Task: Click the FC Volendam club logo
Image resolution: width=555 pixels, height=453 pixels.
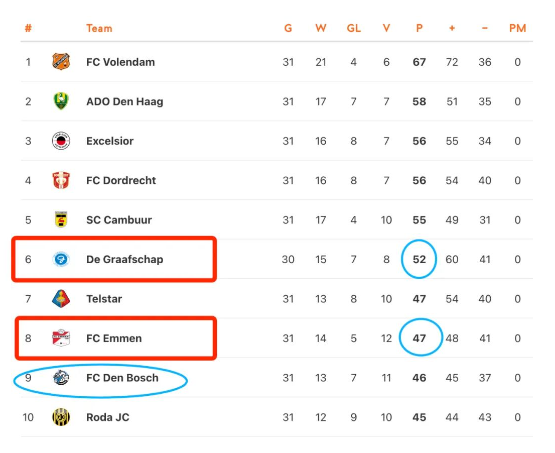Action: pos(61,62)
